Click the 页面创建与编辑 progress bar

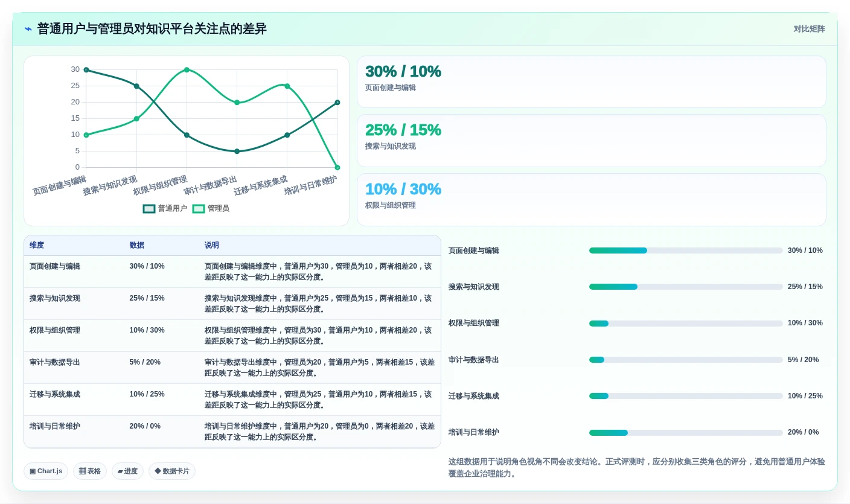686,250
